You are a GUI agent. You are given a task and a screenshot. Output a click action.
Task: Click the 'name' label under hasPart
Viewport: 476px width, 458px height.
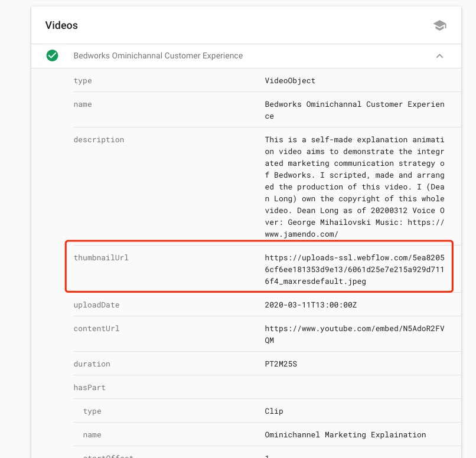(92, 435)
